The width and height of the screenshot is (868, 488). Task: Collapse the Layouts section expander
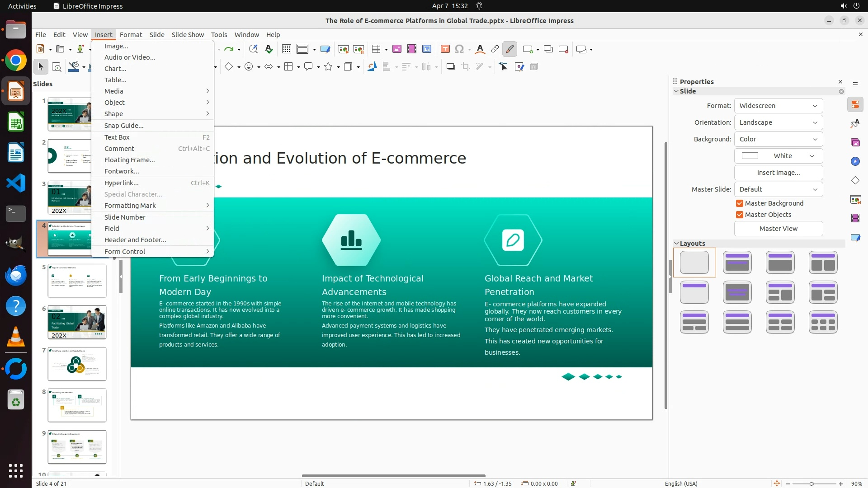click(676, 244)
